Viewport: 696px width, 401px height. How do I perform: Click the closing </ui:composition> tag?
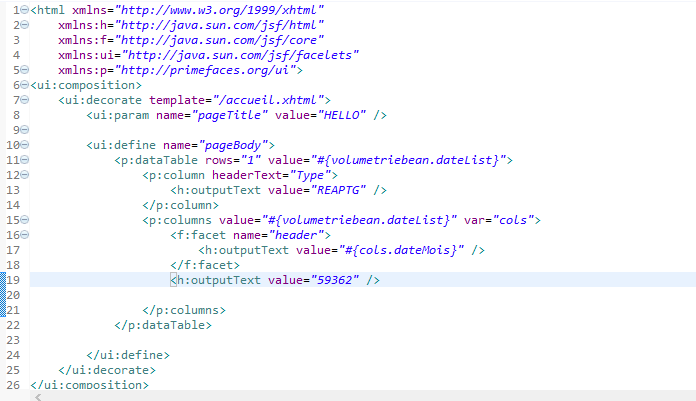pos(89,385)
